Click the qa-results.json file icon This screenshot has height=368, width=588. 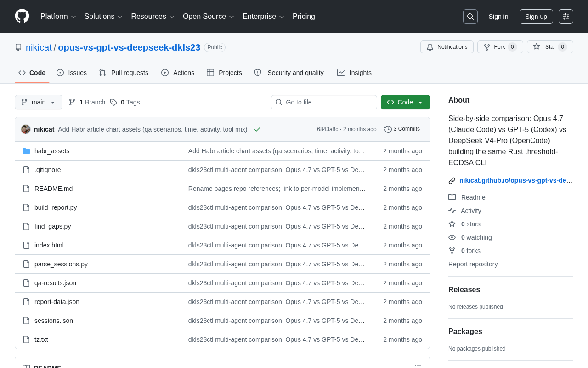(26, 283)
